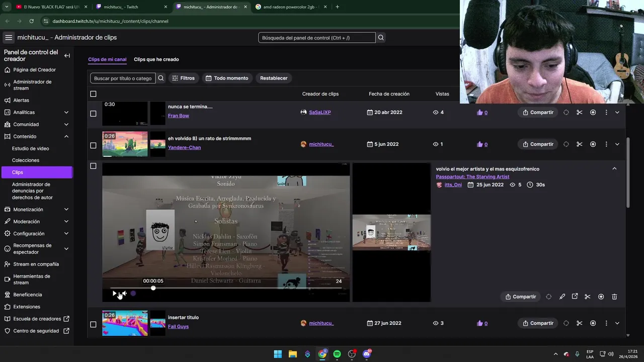Open the Todo momento date filter

pyautogui.click(x=226, y=78)
